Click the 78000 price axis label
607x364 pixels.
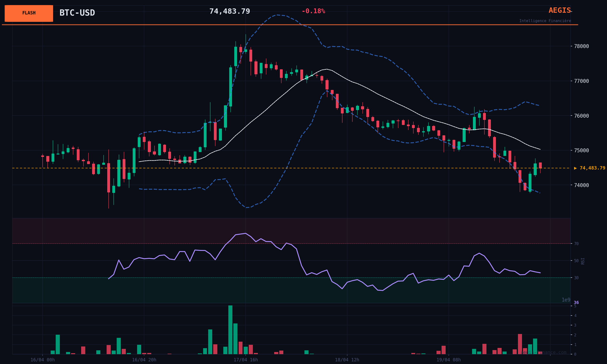pos(581,46)
